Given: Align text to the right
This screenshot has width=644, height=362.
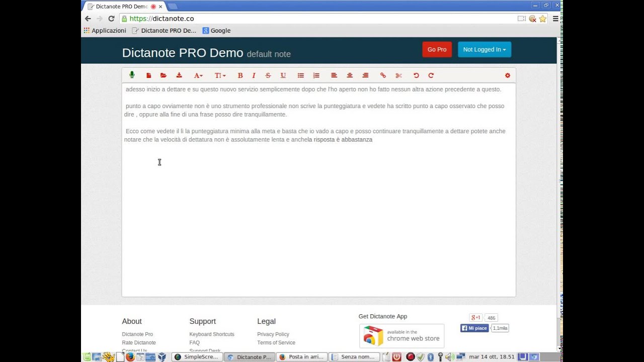Looking at the screenshot, I should click(365, 75).
